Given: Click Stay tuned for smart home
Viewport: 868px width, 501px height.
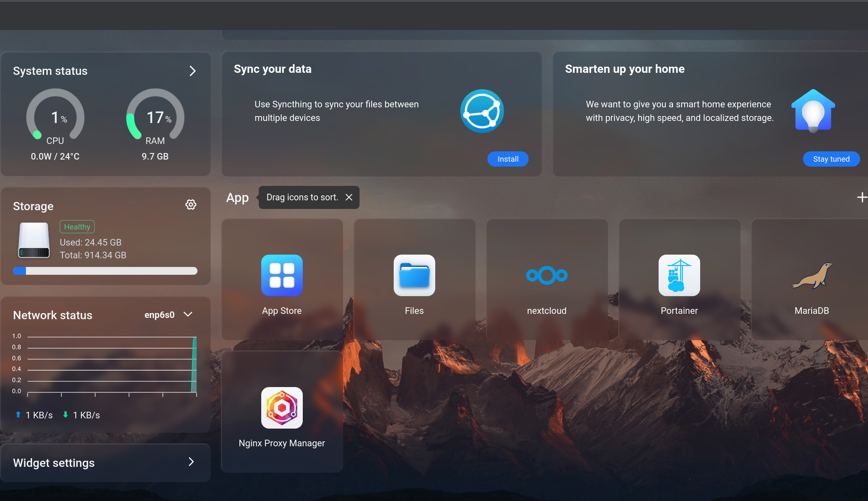Looking at the screenshot, I should (831, 159).
